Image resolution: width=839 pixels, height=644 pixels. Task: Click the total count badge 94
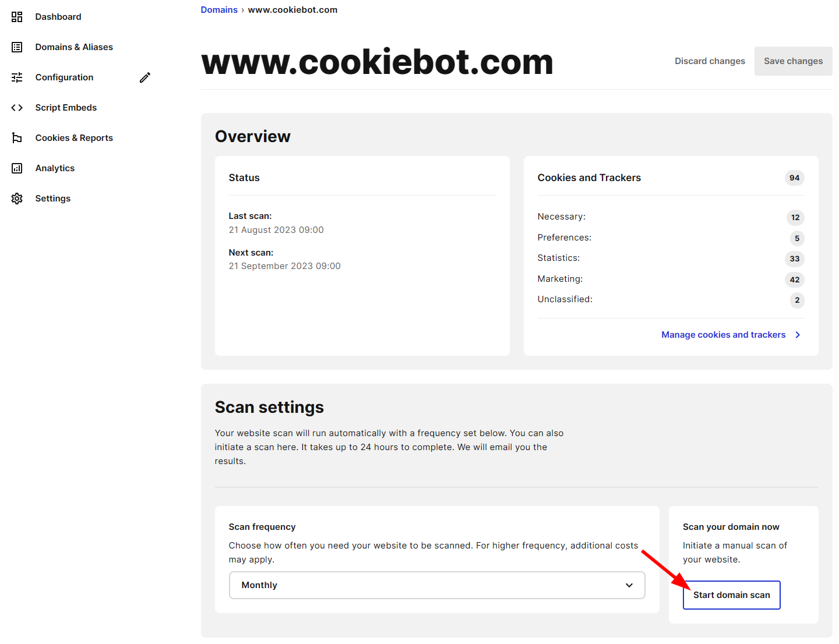point(794,178)
